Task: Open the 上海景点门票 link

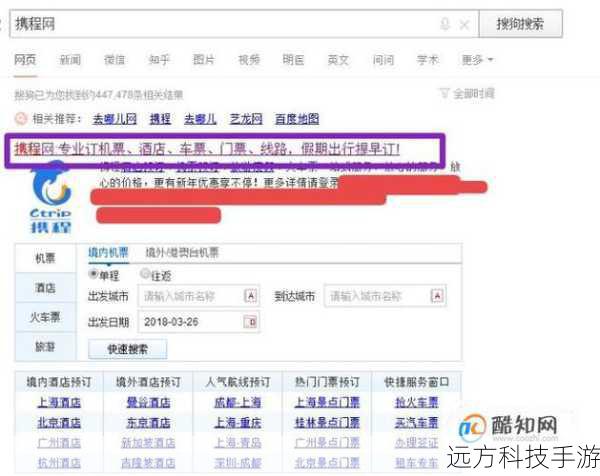Action: [x=327, y=403]
